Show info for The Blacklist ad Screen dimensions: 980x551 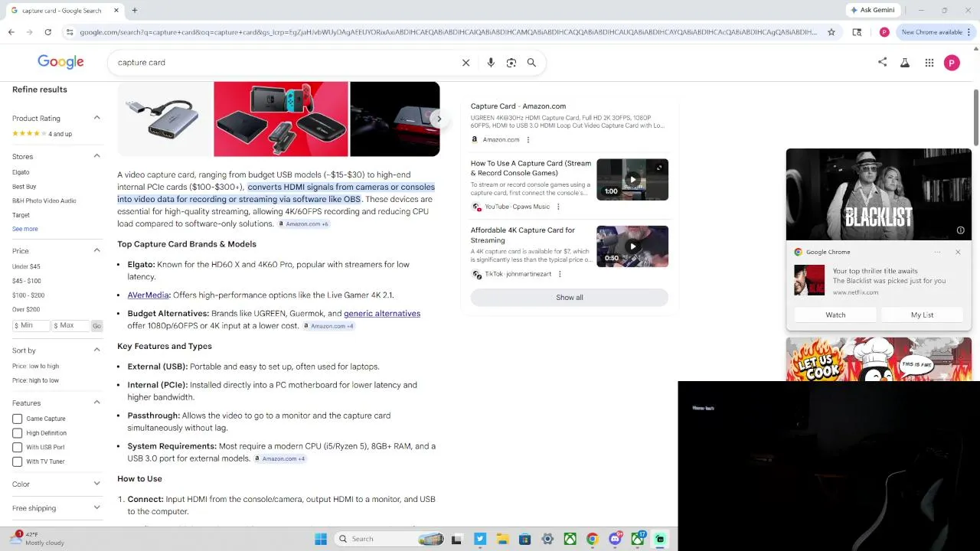960,230
